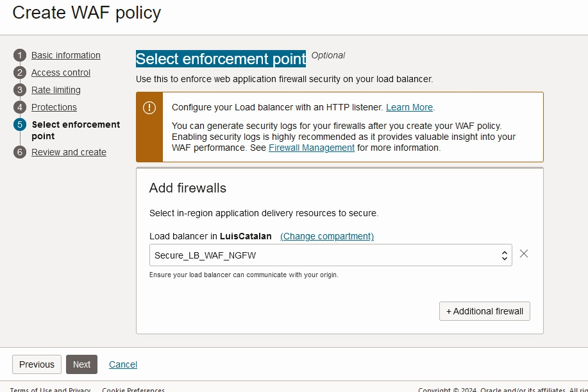Viewport: 588px width, 392px height.
Task: Open the Rate limiting step
Action: 56,90
